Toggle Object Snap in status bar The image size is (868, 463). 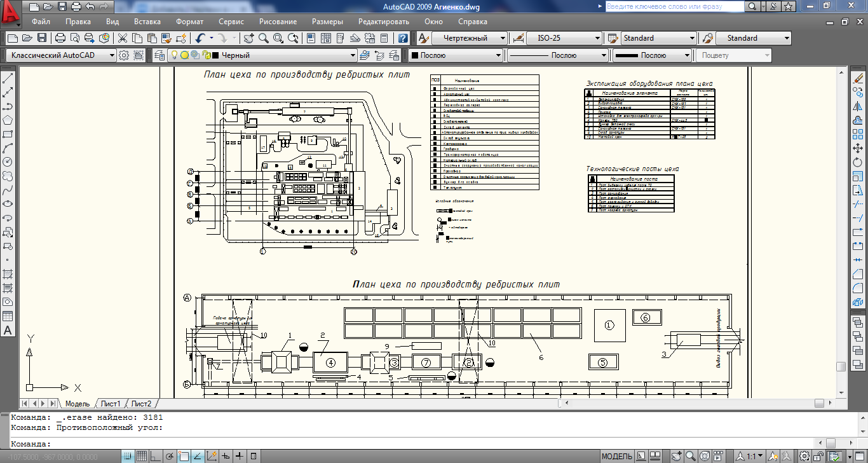(184, 456)
